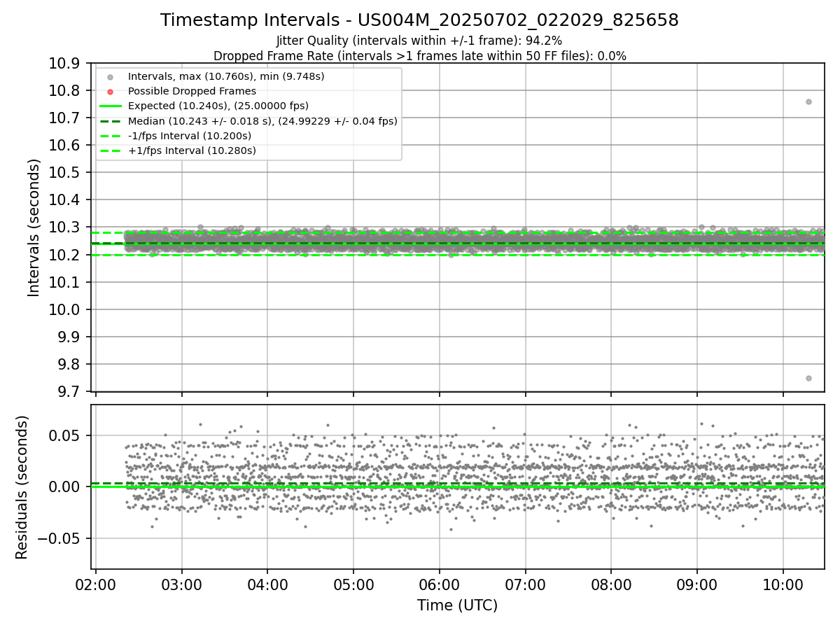The height and width of the screenshot is (630, 840).
Task: Select legend entry 'Possible Dropped Frames'
Action: click(192, 91)
